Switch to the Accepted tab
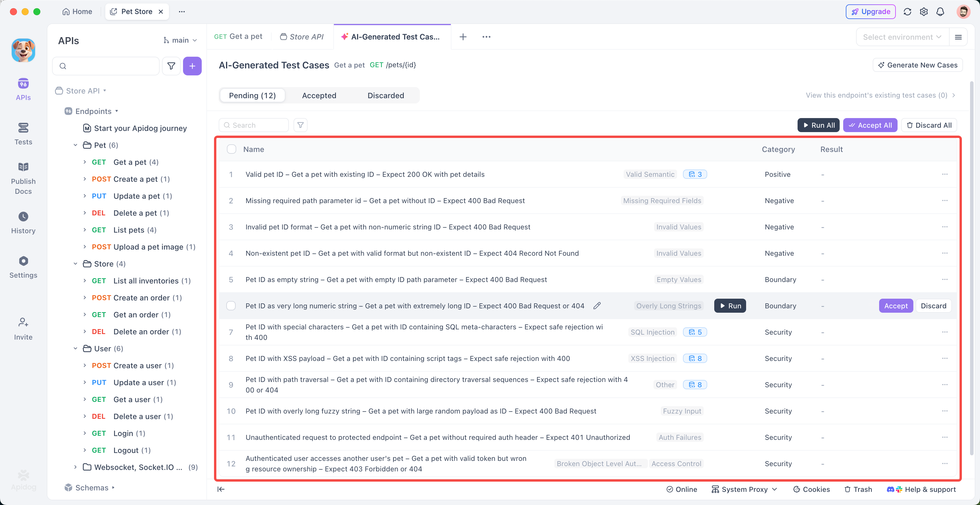The height and width of the screenshot is (505, 980). pyautogui.click(x=319, y=96)
